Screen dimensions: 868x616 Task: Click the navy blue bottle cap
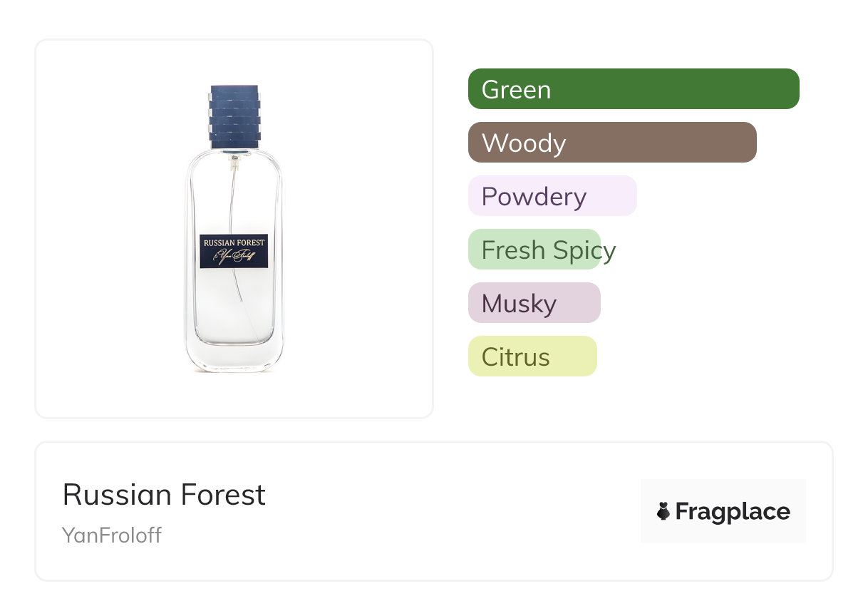pyautogui.click(x=234, y=115)
